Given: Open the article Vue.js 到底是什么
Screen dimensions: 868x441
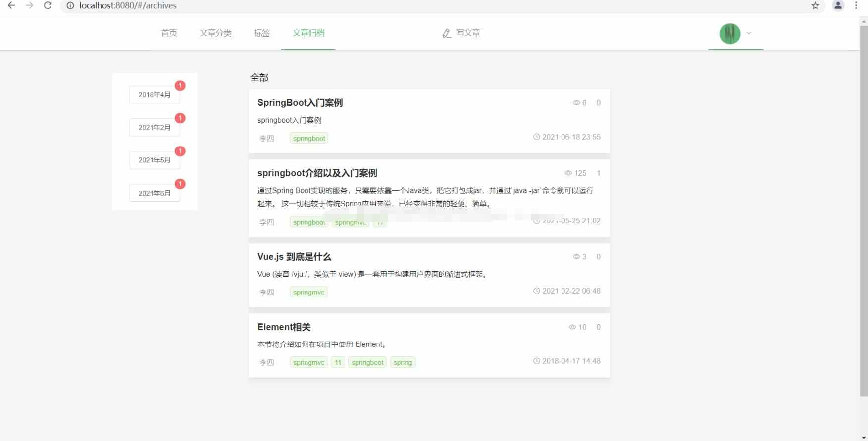Looking at the screenshot, I should click(x=294, y=257).
